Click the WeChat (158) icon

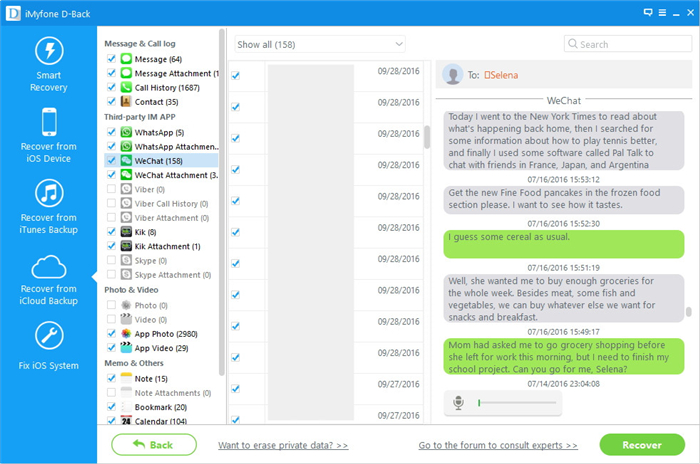pos(126,161)
